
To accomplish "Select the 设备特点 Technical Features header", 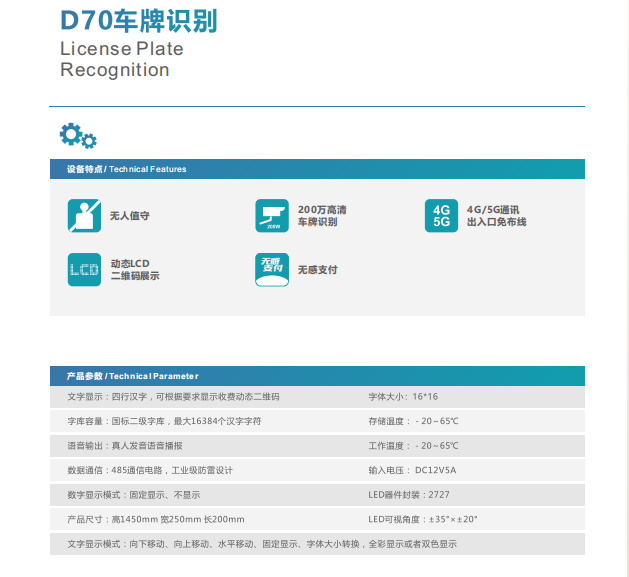I will click(x=126, y=170).
